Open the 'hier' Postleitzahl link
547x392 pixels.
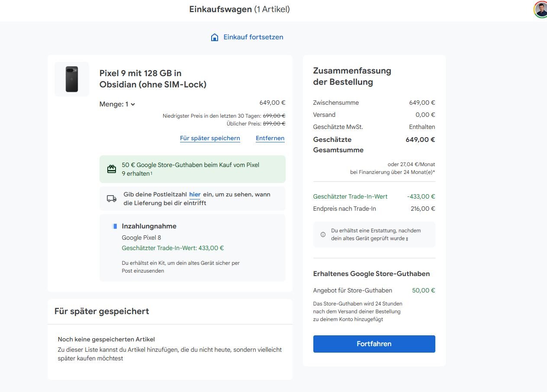(195, 195)
